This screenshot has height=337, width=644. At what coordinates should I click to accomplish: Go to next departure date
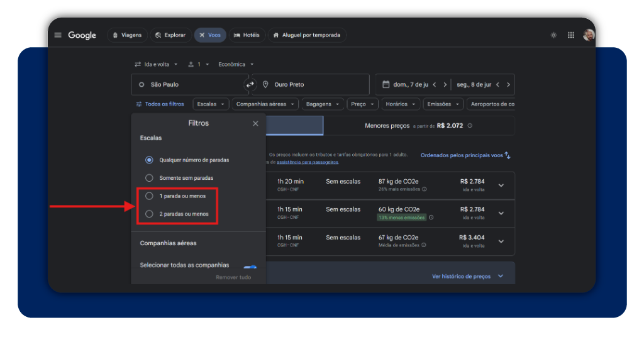tap(445, 84)
